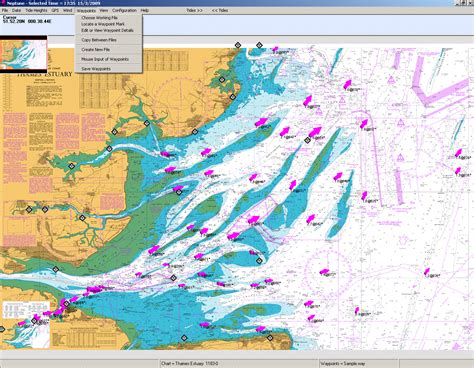Step forward with the Tides >> button

point(194,10)
